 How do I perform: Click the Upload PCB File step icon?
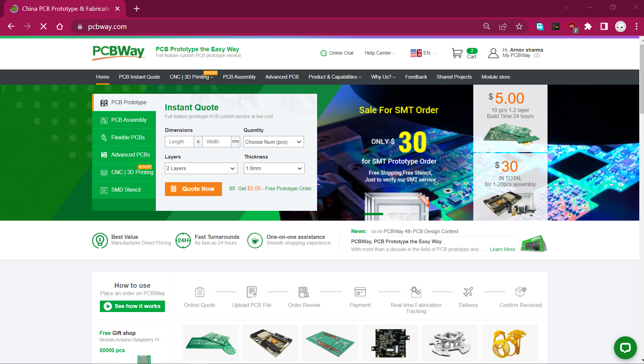point(252,292)
